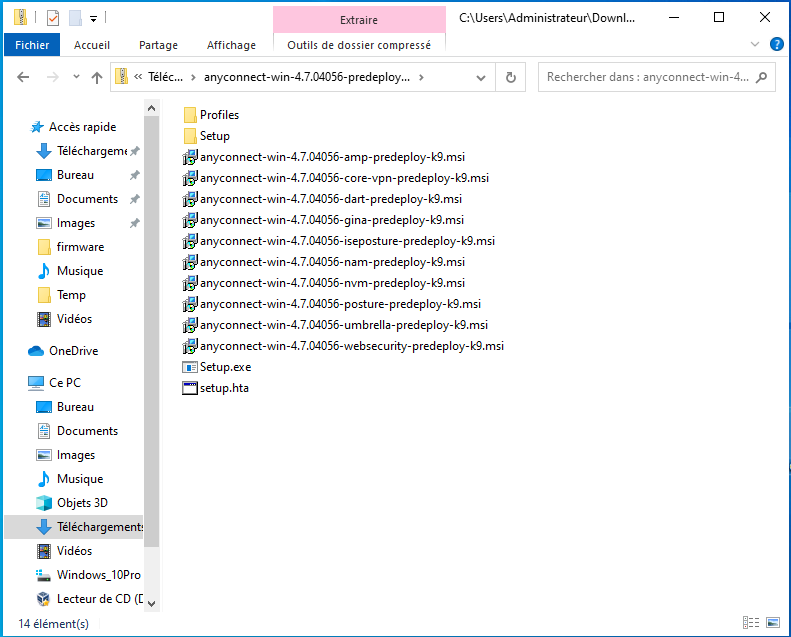Open the address bar history dropdown

pyautogui.click(x=482, y=77)
